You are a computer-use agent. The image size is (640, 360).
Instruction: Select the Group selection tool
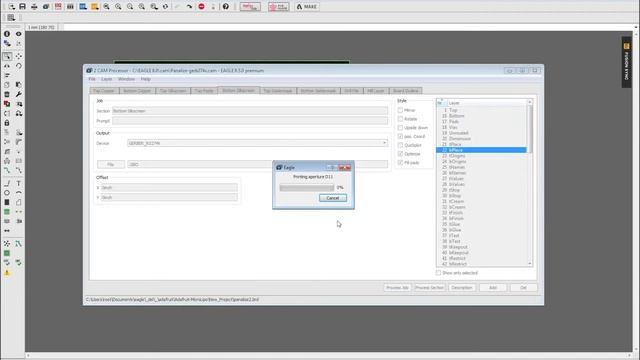pos(7,56)
